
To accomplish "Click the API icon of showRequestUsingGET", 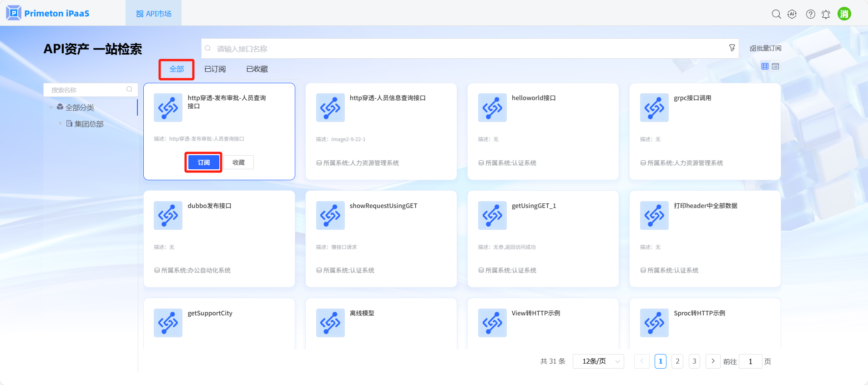I will point(330,215).
